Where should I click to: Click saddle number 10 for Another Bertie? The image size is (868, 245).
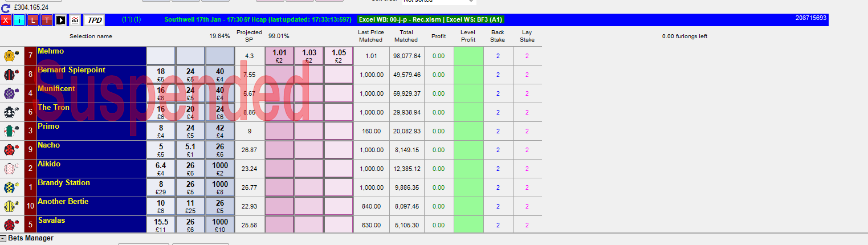(x=30, y=206)
